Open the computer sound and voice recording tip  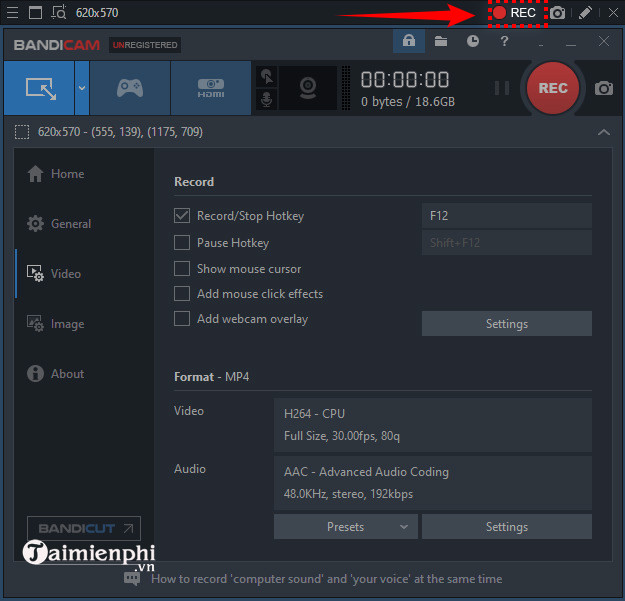click(326, 579)
